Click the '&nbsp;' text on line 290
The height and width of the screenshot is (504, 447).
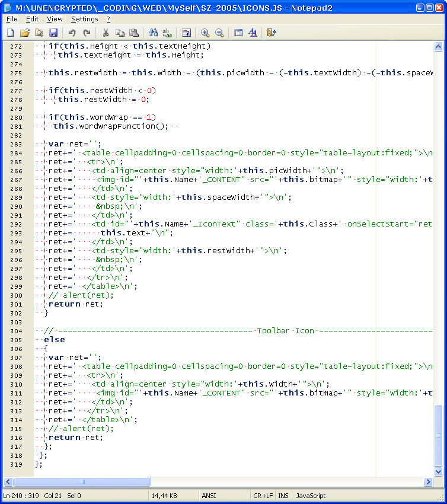click(110, 206)
